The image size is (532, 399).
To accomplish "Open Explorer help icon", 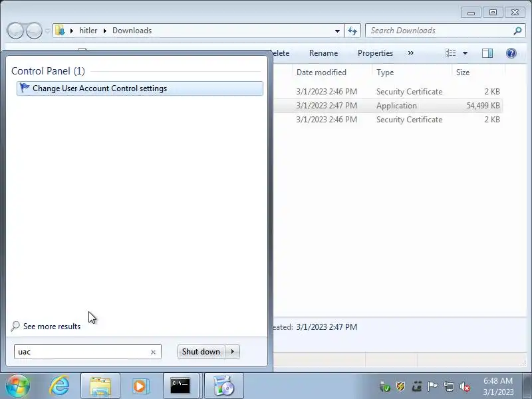I will [x=511, y=53].
